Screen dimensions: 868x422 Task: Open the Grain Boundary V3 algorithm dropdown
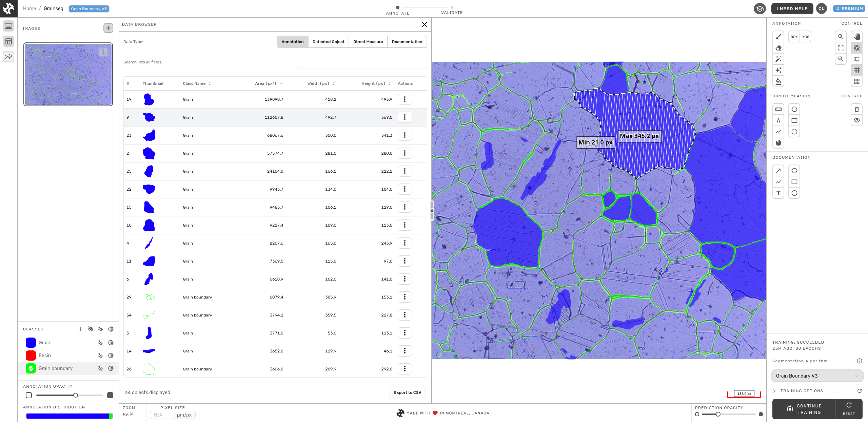click(x=817, y=376)
